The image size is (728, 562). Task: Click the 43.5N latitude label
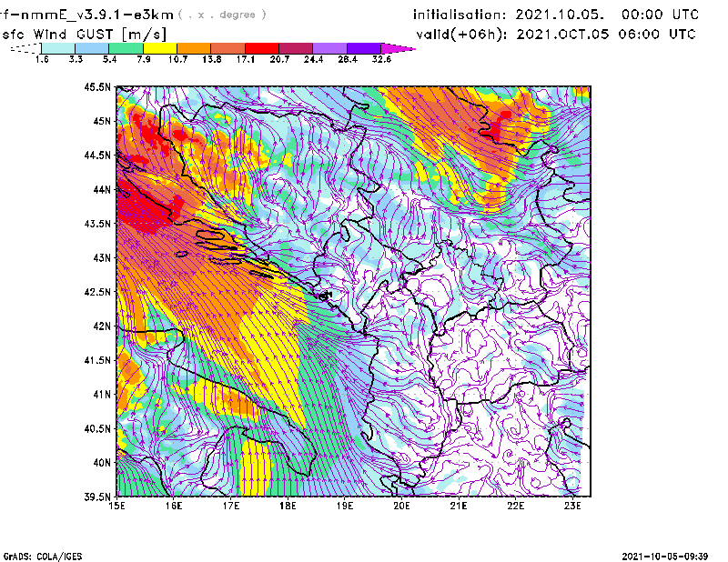tap(98, 224)
